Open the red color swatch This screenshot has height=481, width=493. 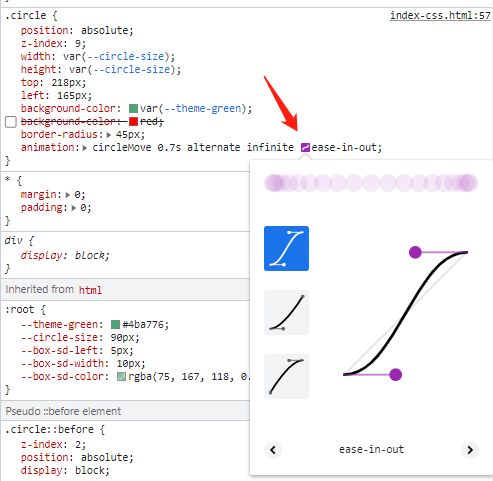coord(133,122)
